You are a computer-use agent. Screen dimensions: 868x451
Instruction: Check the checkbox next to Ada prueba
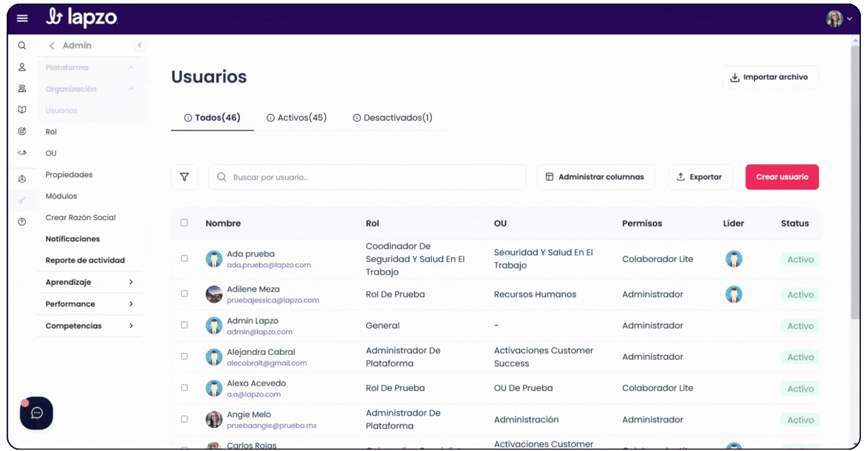pyautogui.click(x=184, y=259)
